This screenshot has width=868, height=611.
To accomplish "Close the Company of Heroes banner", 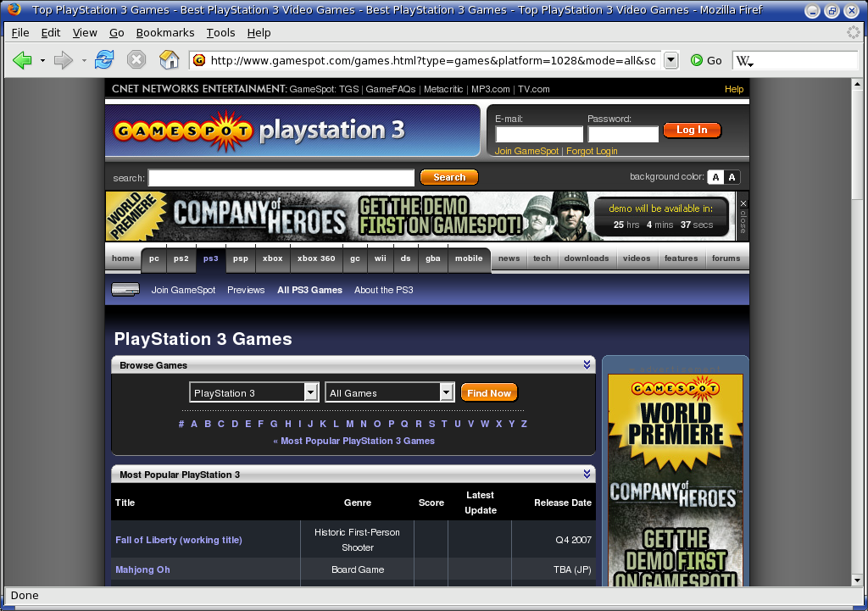I will pyautogui.click(x=743, y=203).
